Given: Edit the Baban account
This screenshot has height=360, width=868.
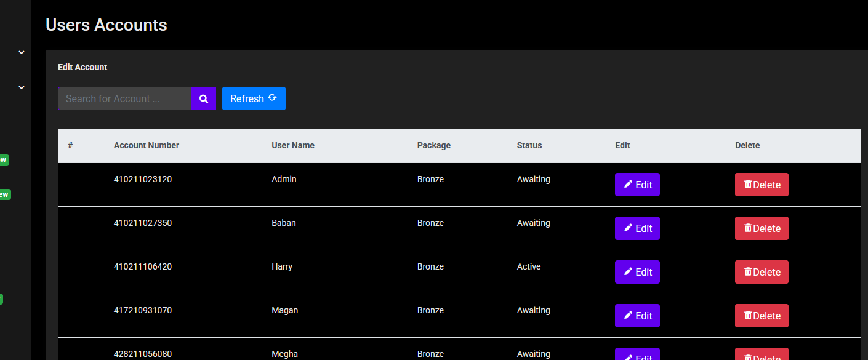Looking at the screenshot, I should tap(637, 228).
